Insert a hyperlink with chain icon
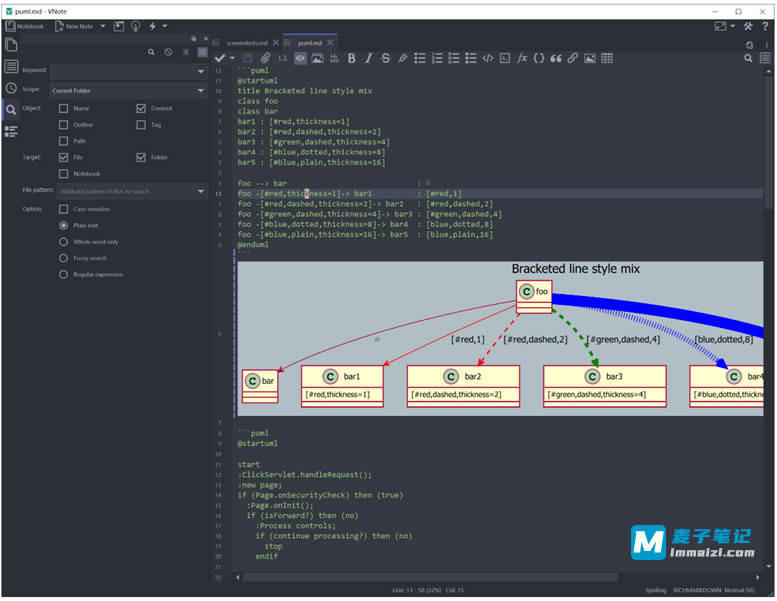 572,58
